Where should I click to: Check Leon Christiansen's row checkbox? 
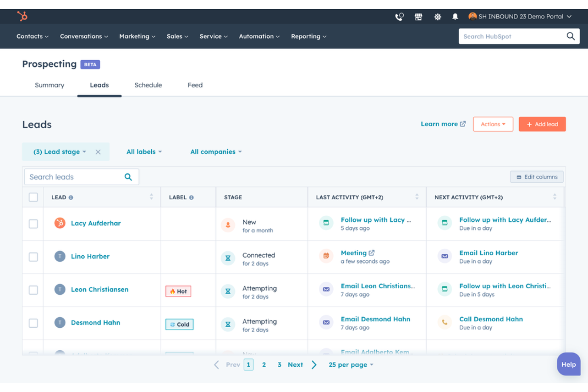point(33,290)
